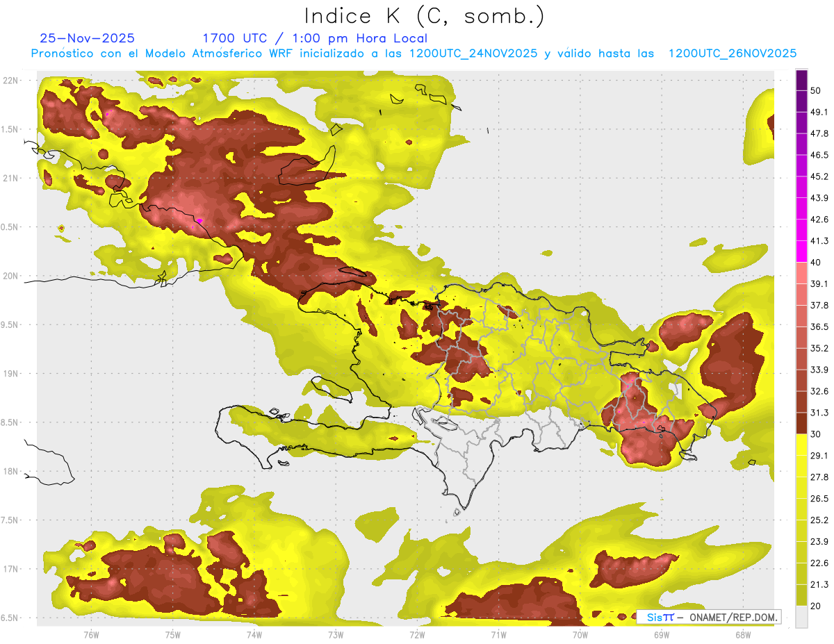834x644 pixels.
Task: Click the "21N" latitude label
Action: (10, 178)
